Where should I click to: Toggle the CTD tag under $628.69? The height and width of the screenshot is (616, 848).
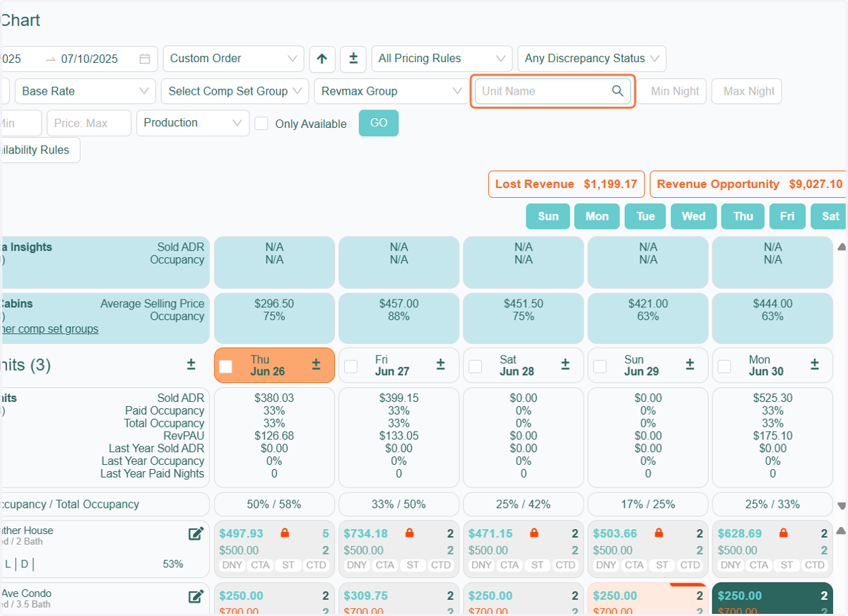coord(815,565)
